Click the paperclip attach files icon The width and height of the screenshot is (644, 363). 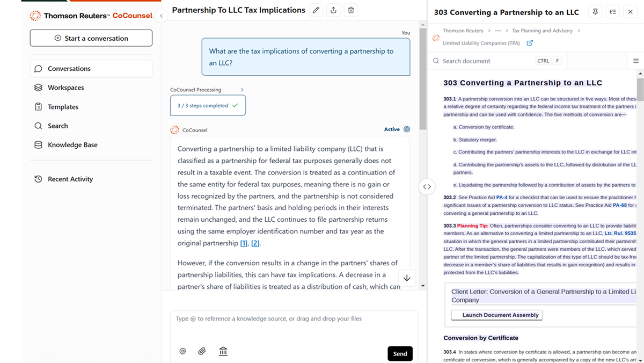pyautogui.click(x=202, y=351)
